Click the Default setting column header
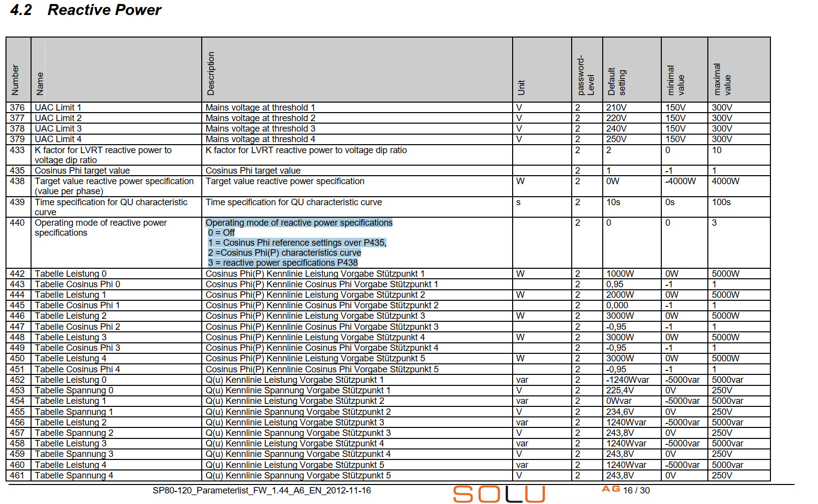The image size is (818, 504). (617, 81)
